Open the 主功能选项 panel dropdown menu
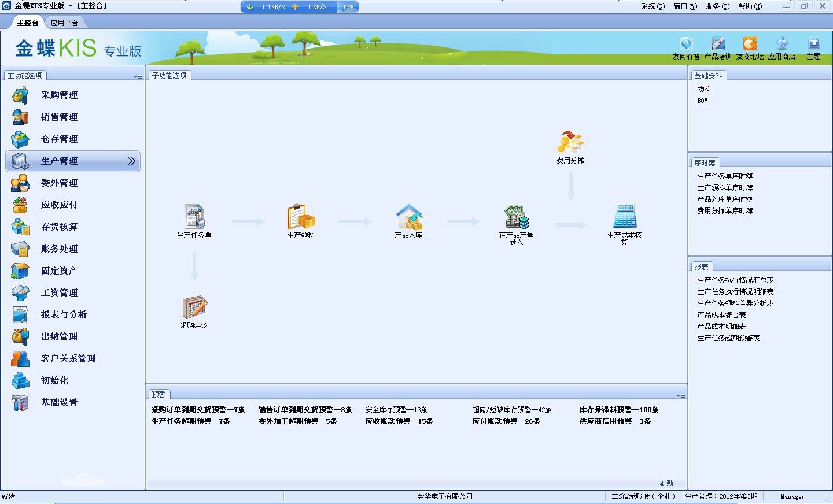 tap(138, 76)
